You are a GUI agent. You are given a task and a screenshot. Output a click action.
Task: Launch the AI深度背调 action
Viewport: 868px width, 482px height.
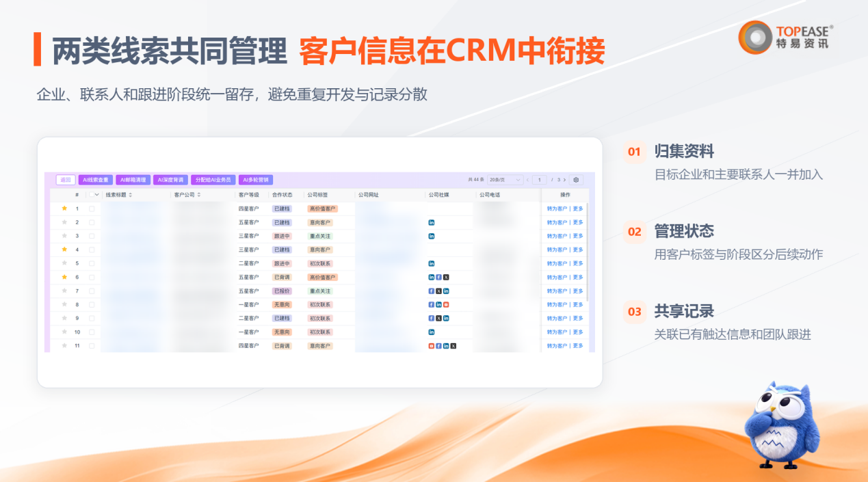170,180
